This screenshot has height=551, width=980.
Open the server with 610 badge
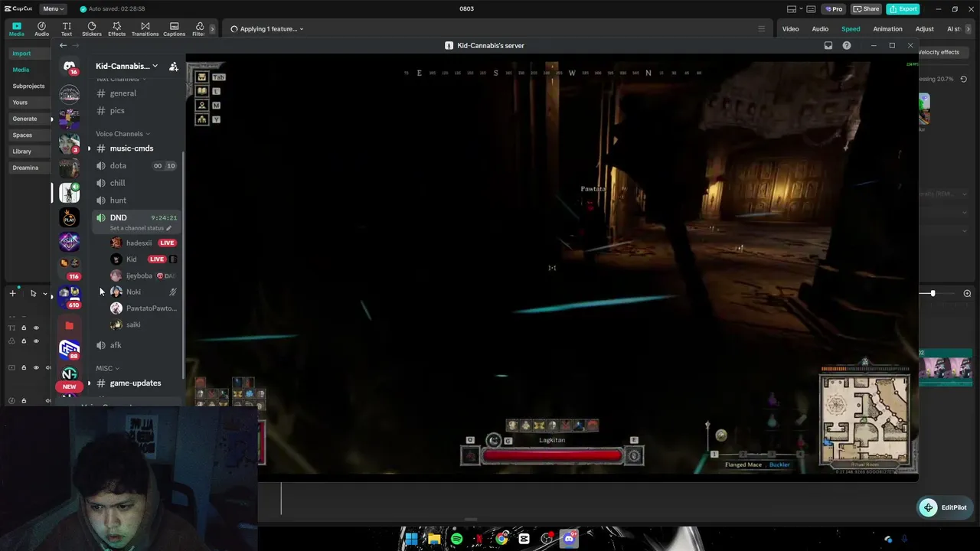(x=70, y=295)
